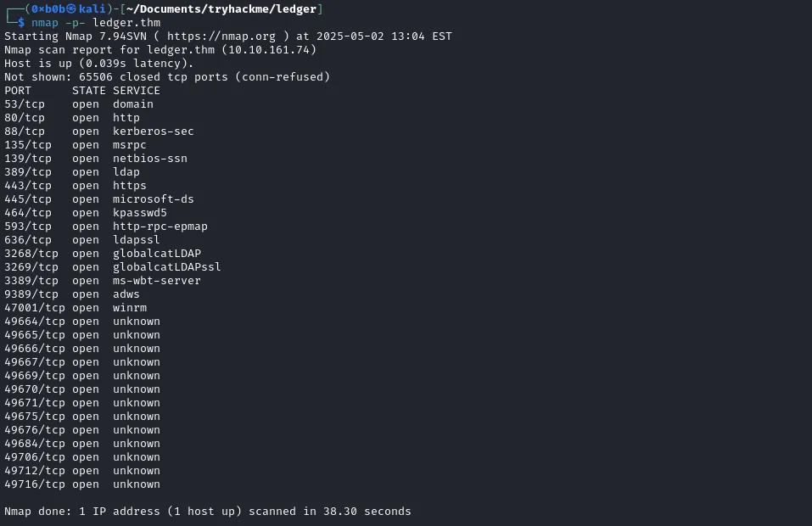Click the https://nmap.org URL
The width and height of the screenshot is (812, 526).
point(221,36)
